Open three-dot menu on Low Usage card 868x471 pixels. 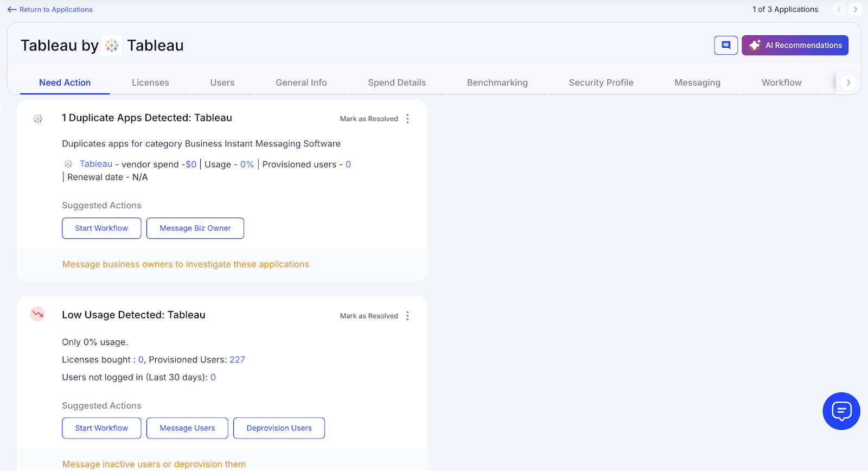[407, 316]
